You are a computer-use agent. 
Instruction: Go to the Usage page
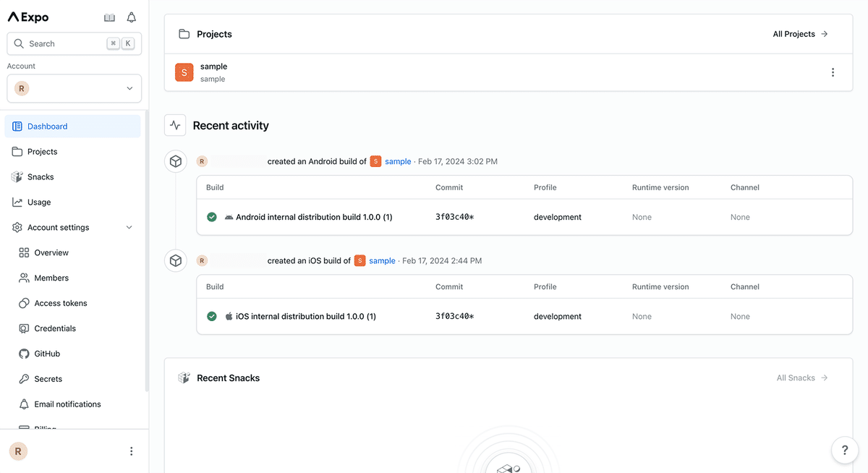coord(39,202)
